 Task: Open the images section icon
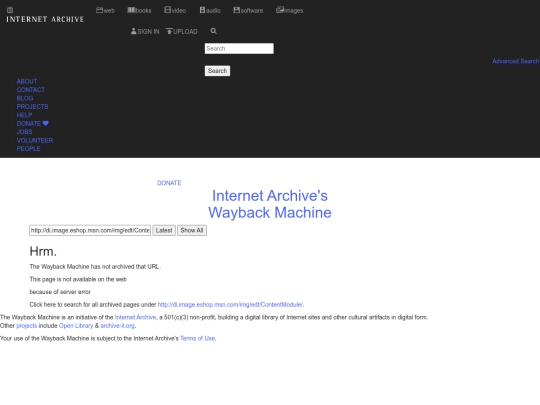click(x=280, y=10)
